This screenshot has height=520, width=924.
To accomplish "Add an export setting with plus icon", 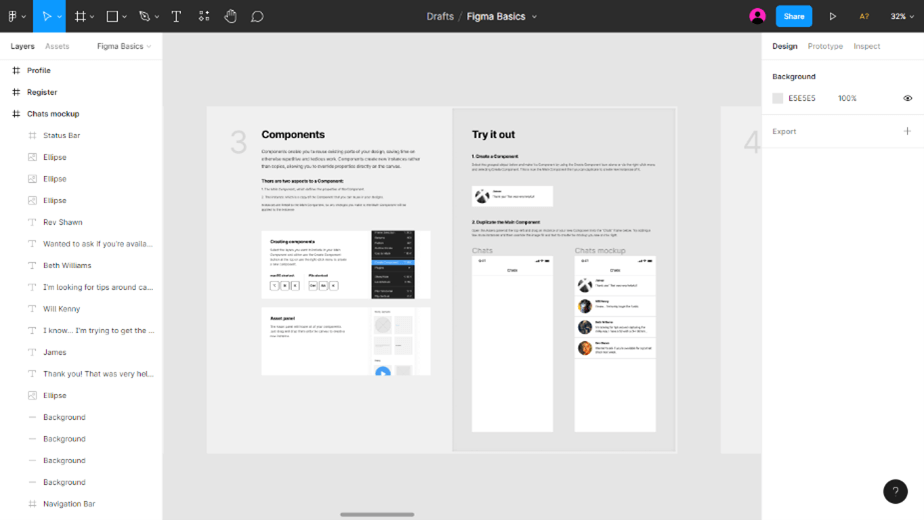I will [x=908, y=131].
